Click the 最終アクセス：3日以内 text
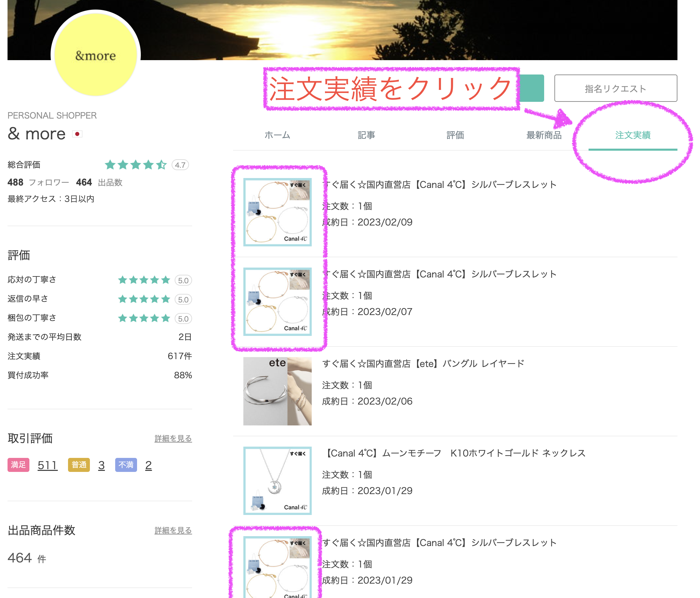The height and width of the screenshot is (598, 700). pos(51,199)
